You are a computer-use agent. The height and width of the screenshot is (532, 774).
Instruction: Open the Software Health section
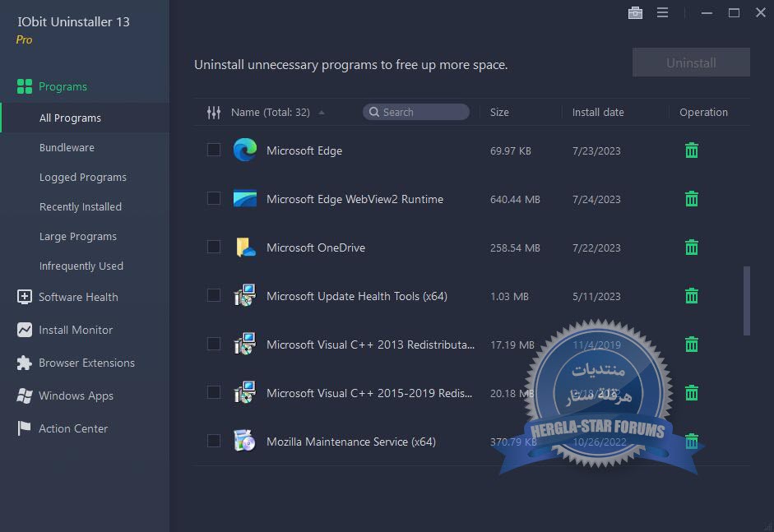pyautogui.click(x=78, y=297)
